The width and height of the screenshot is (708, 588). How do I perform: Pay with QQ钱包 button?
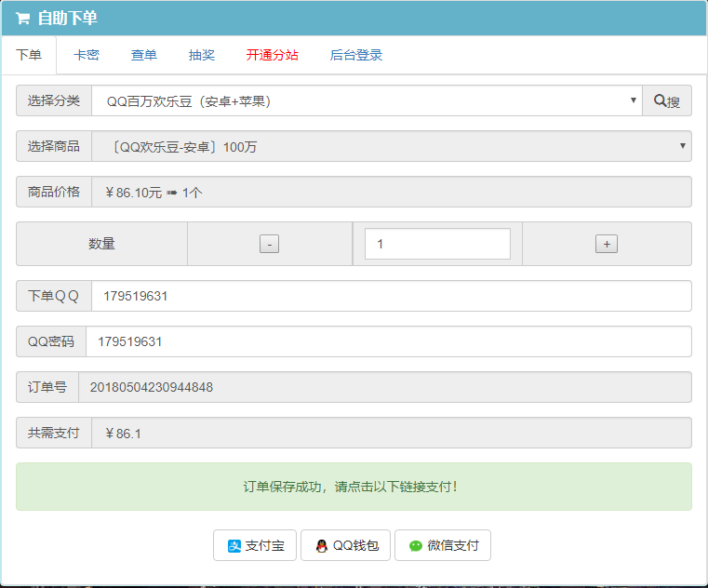(345, 545)
